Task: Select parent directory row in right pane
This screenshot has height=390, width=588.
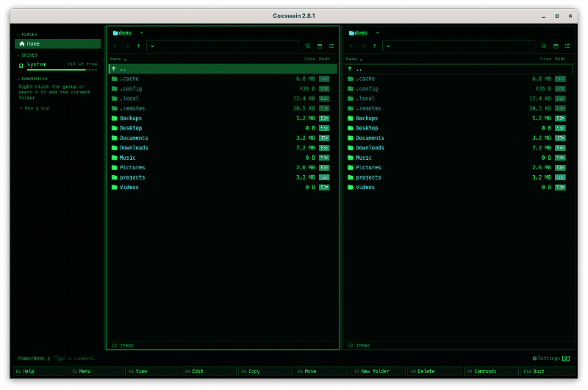Action: (459, 69)
